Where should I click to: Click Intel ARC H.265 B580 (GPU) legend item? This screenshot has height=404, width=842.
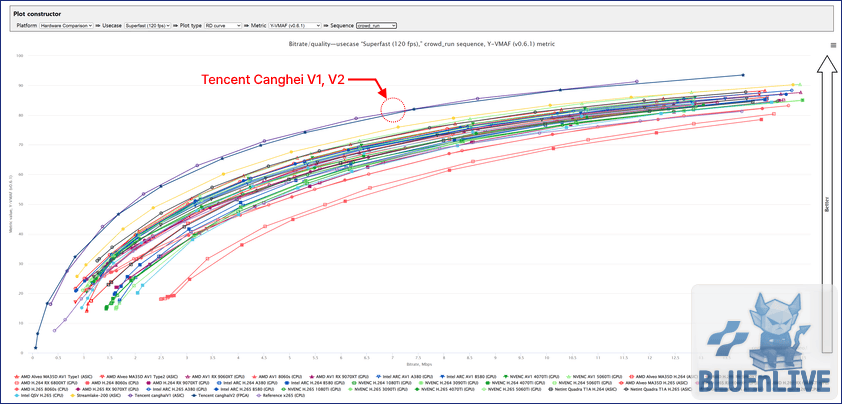[x=244, y=389]
